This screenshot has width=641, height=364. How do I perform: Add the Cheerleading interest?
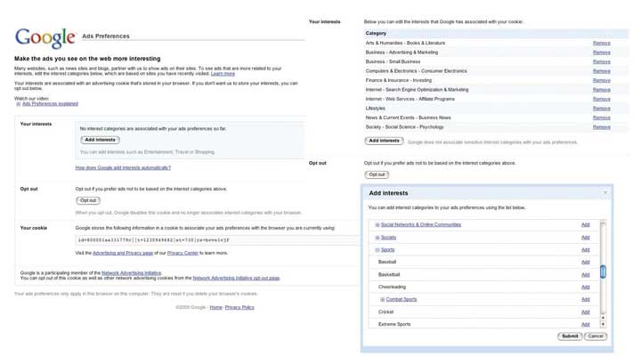point(586,287)
